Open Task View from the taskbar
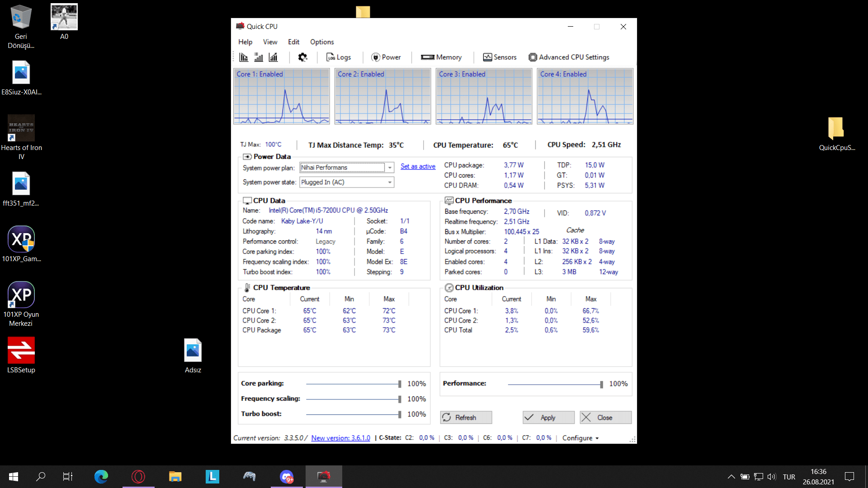868x488 pixels. pos(68,477)
